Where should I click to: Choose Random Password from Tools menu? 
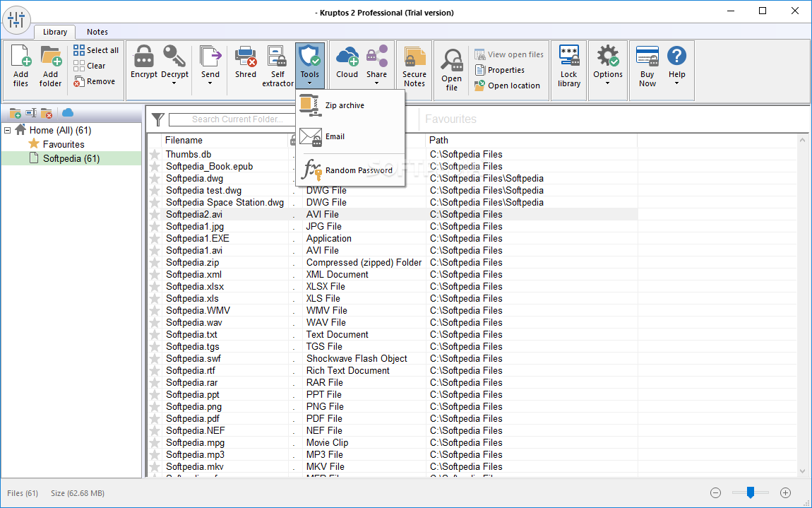coord(350,170)
